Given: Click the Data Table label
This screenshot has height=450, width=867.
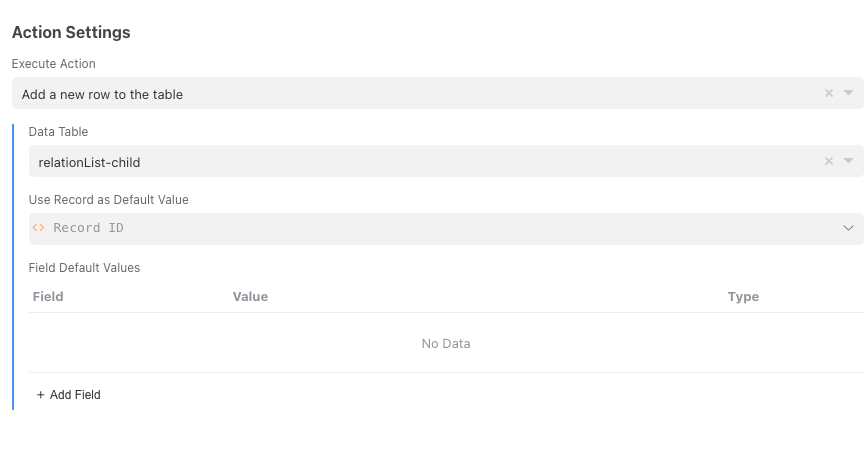Looking at the screenshot, I should (x=59, y=132).
